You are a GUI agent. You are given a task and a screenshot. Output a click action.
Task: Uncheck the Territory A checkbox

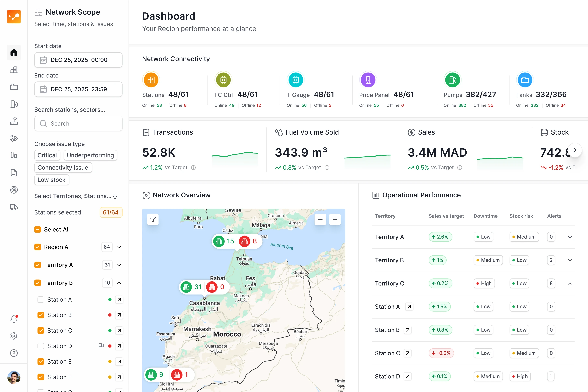click(37, 265)
